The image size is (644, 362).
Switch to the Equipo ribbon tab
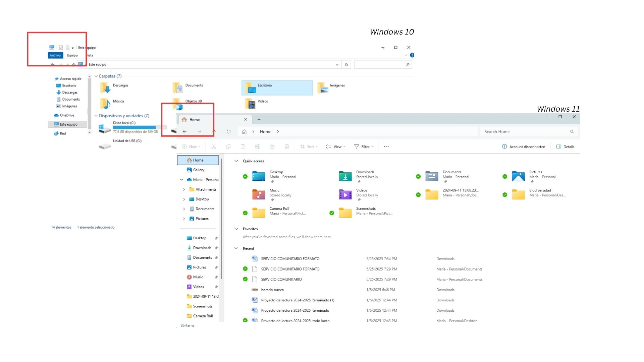[x=72, y=56]
